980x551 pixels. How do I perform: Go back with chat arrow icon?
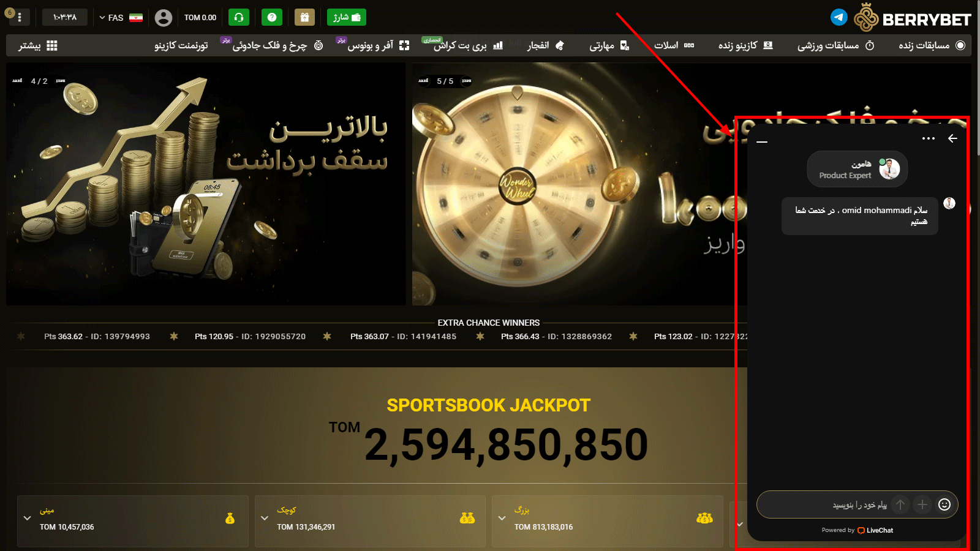pyautogui.click(x=952, y=138)
